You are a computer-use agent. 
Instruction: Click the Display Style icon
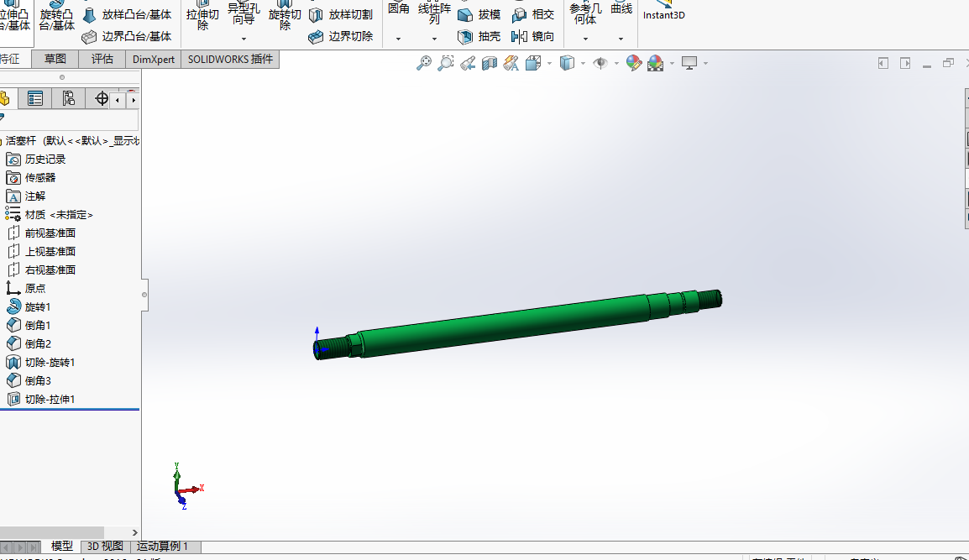567,63
